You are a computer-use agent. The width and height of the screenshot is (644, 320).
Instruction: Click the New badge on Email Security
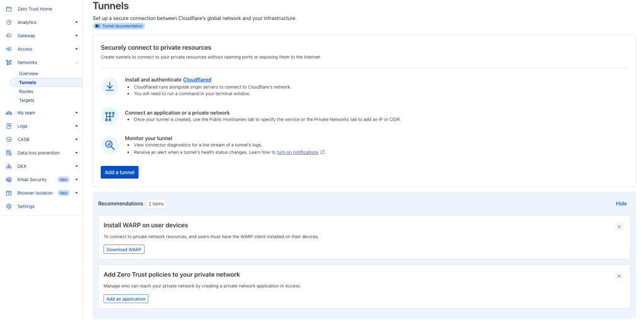tap(64, 180)
